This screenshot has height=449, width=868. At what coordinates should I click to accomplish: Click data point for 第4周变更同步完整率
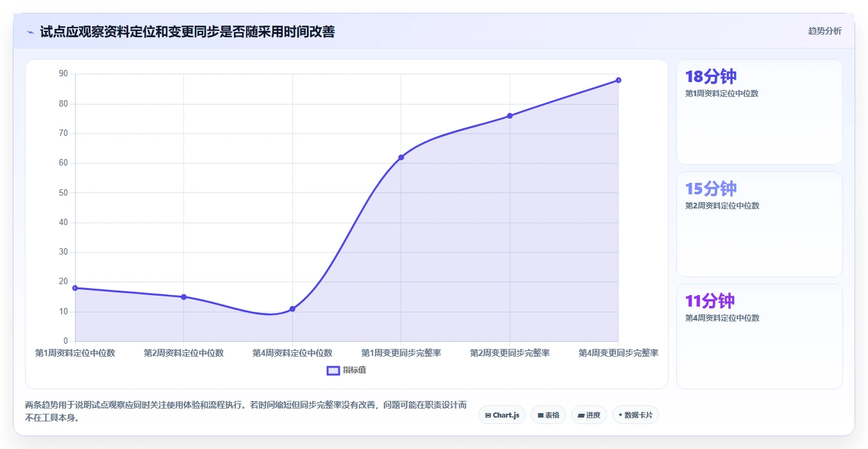click(619, 80)
